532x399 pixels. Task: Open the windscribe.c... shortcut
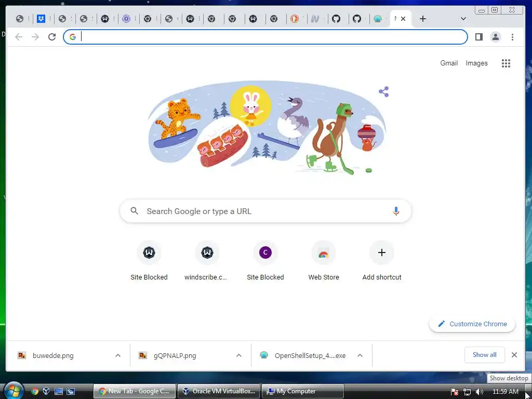(207, 261)
